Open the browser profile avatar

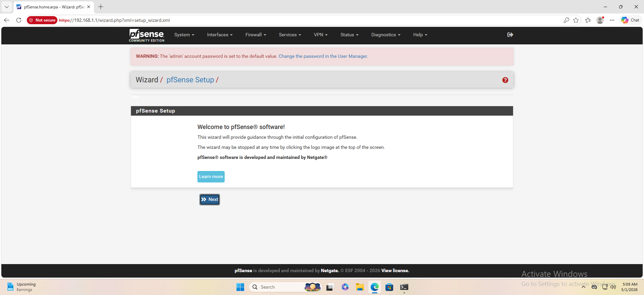click(x=600, y=20)
